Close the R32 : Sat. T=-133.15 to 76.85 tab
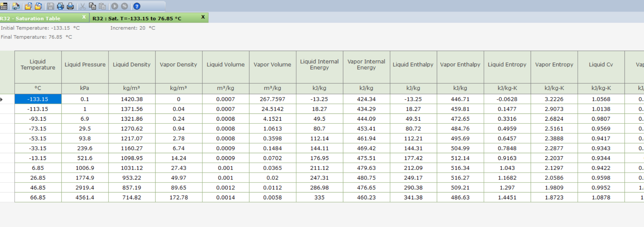The image size is (644, 227). coord(203,17)
